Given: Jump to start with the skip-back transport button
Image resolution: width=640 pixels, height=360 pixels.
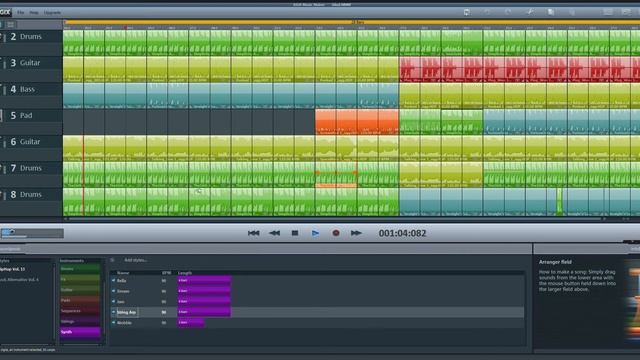Looking at the screenshot, I should point(253,233).
